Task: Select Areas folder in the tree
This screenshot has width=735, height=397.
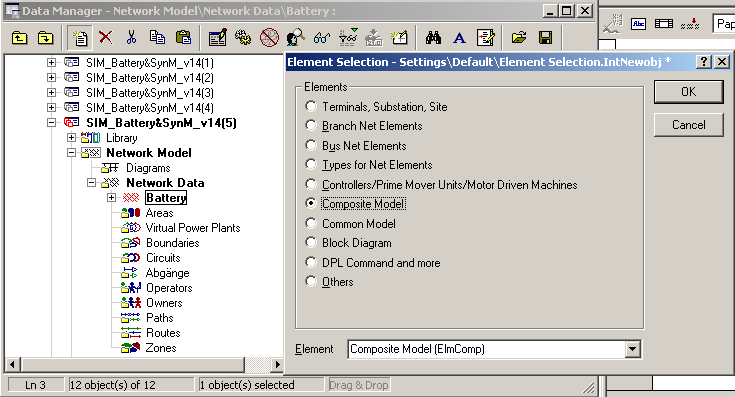Action: [x=159, y=213]
